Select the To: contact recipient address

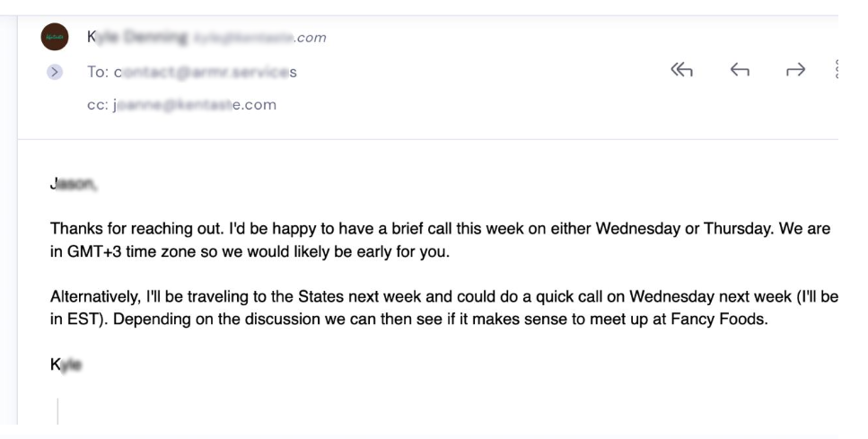click(x=206, y=72)
